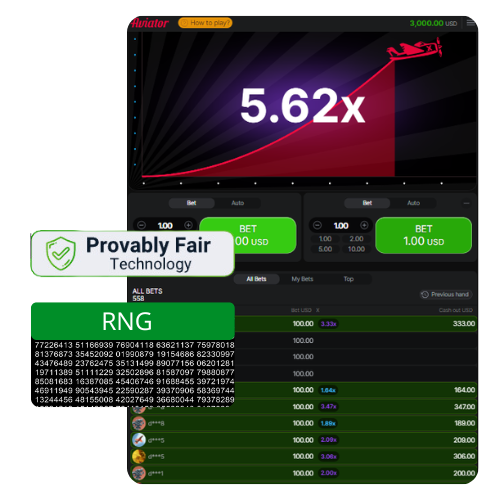Select the Bet tab in left bet panel

[x=192, y=203]
